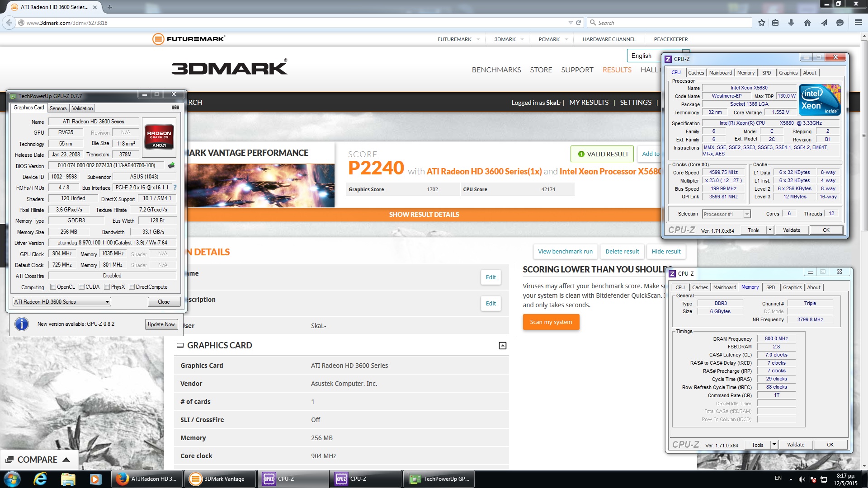Viewport: 868px width, 488px height.
Task: Click SHOW RESULT DETAILS bar
Action: [x=424, y=215]
